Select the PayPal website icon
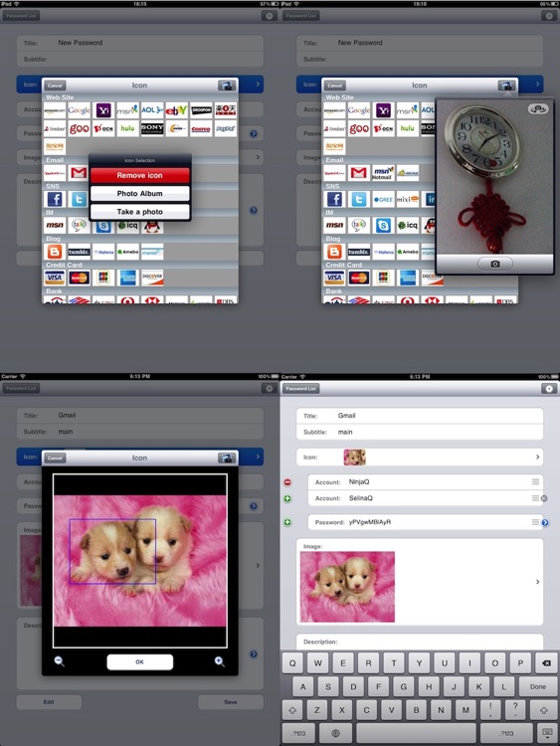 [226, 129]
